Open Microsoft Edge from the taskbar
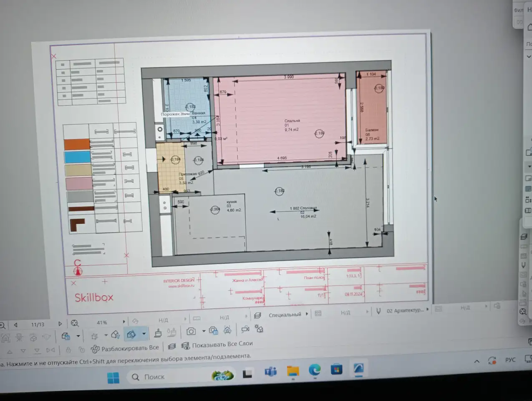Screen dimensions: 532x401 pyautogui.click(x=315, y=370)
